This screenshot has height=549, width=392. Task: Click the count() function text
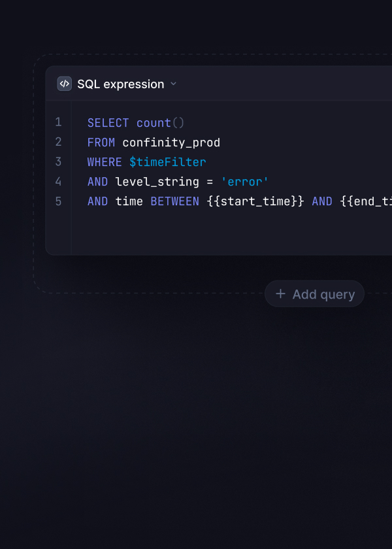click(x=161, y=123)
